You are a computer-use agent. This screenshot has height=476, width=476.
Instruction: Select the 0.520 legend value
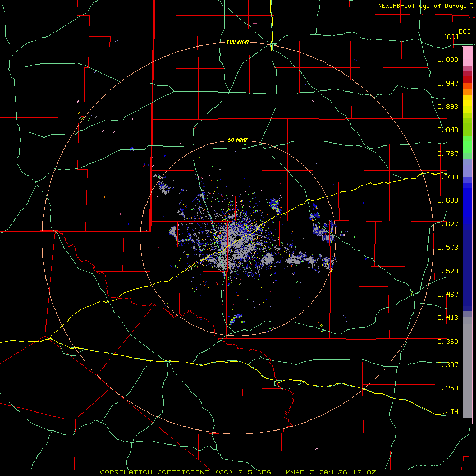click(448, 271)
